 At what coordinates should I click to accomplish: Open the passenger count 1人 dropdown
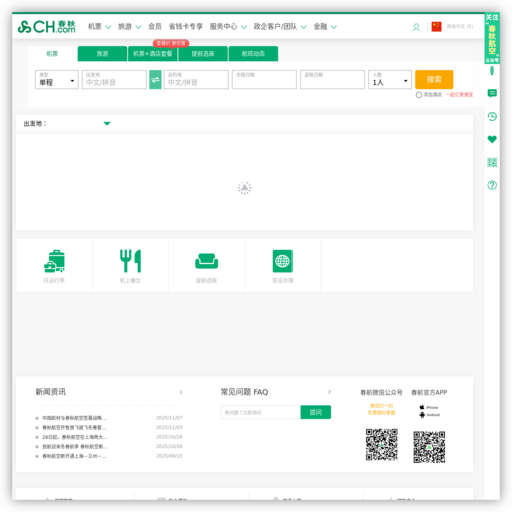[390, 80]
